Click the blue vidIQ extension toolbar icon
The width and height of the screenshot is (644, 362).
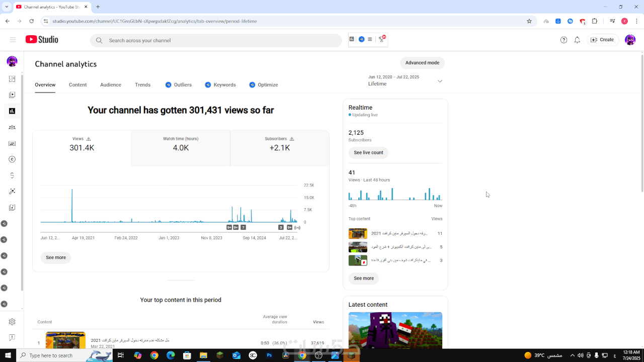point(361,39)
